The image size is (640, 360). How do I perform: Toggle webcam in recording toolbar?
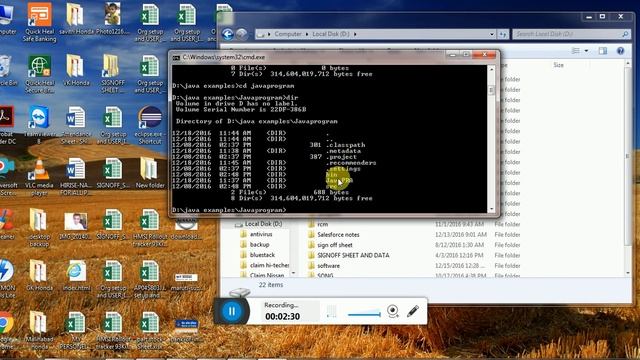pos(393,311)
